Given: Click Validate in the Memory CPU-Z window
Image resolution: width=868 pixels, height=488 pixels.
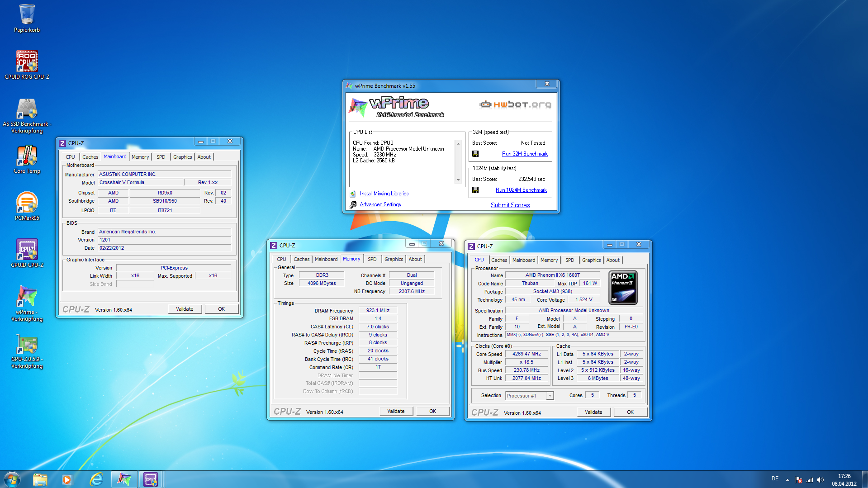Looking at the screenshot, I should tap(396, 411).
